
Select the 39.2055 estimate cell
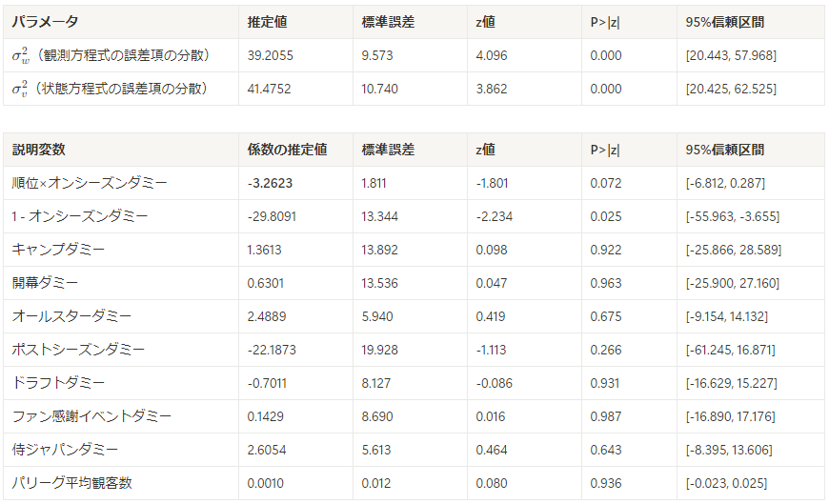pyautogui.click(x=271, y=55)
